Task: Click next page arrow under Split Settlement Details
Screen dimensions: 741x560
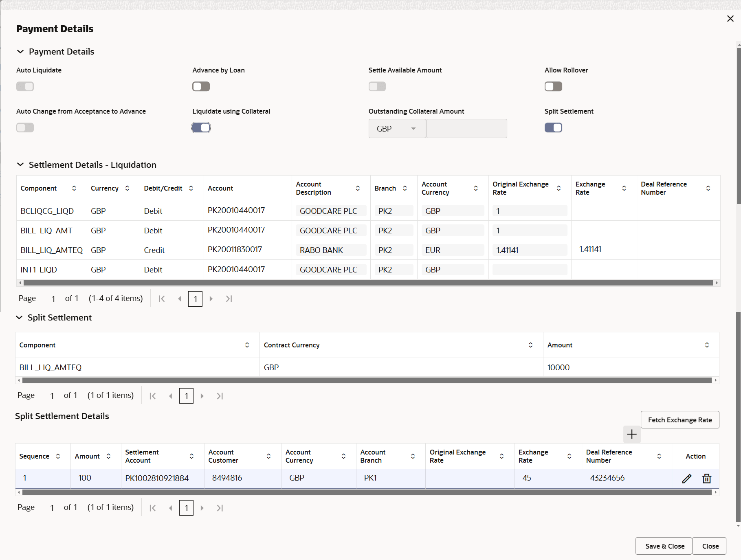Action: [x=202, y=507]
